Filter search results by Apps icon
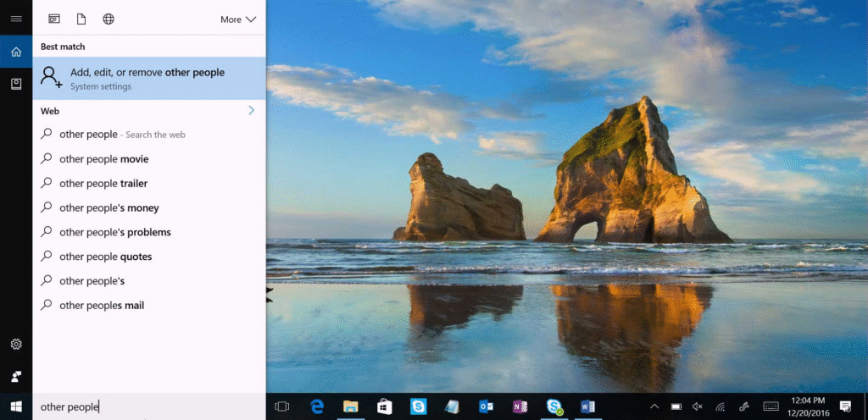868x420 pixels. [53, 19]
